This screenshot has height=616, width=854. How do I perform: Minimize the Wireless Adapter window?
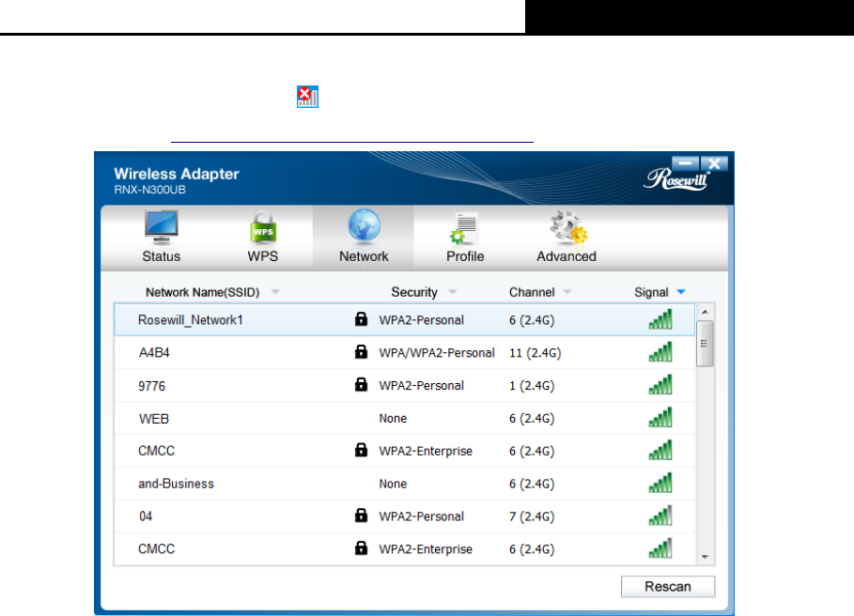click(685, 163)
